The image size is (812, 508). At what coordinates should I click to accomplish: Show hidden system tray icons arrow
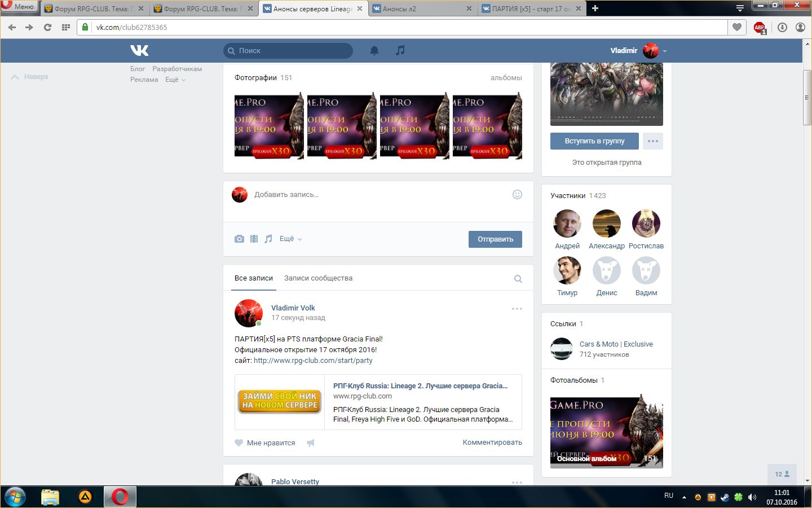point(684,497)
